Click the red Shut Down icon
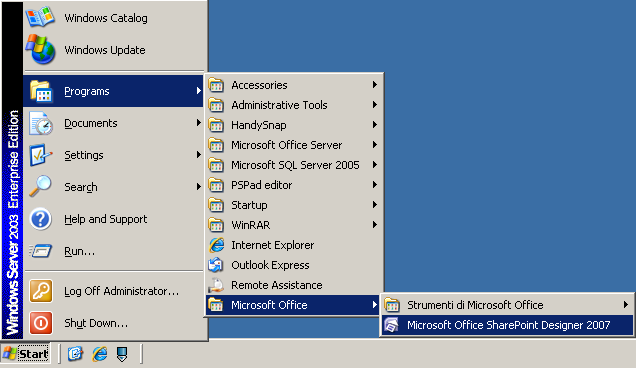Image resolution: width=636 pixels, height=368 pixels. pyautogui.click(x=41, y=323)
